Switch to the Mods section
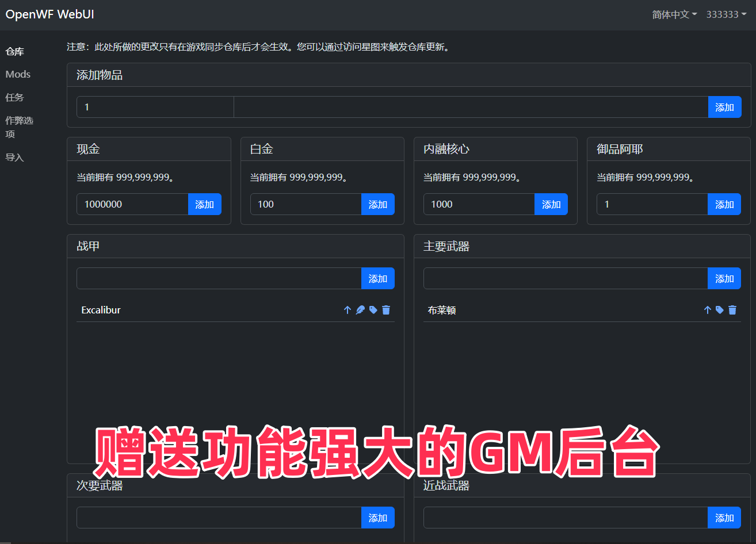This screenshot has height=544, width=756. (x=18, y=74)
